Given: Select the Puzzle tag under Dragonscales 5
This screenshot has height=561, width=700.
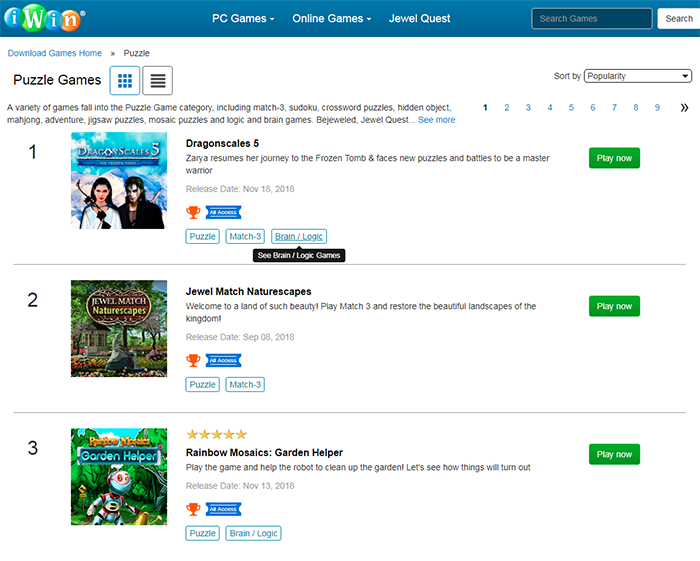Looking at the screenshot, I should click(203, 237).
